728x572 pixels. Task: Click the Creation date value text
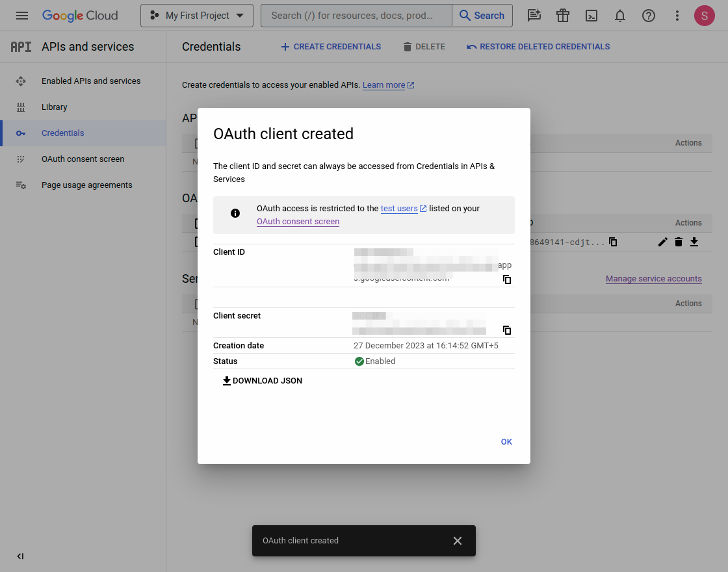point(426,345)
